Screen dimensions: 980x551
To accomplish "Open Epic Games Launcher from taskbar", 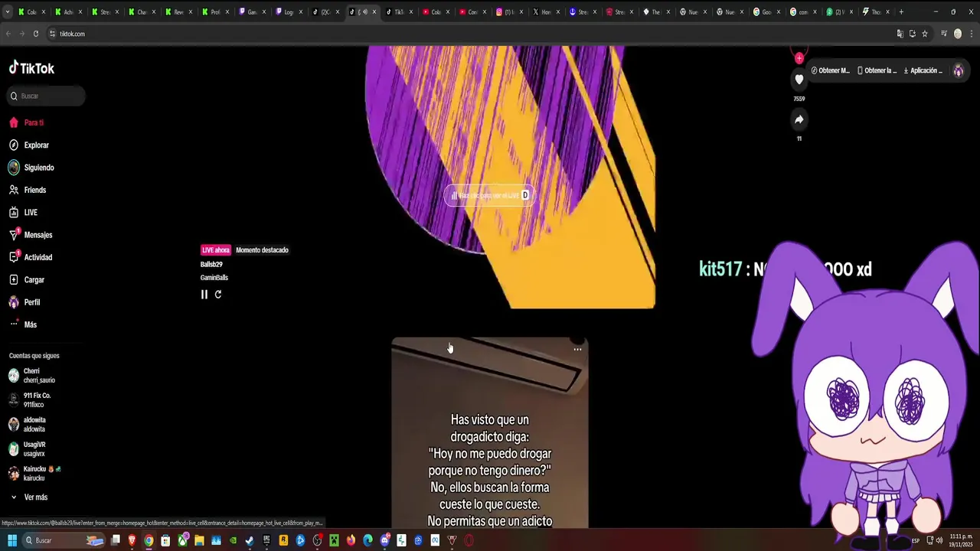I will tap(266, 540).
